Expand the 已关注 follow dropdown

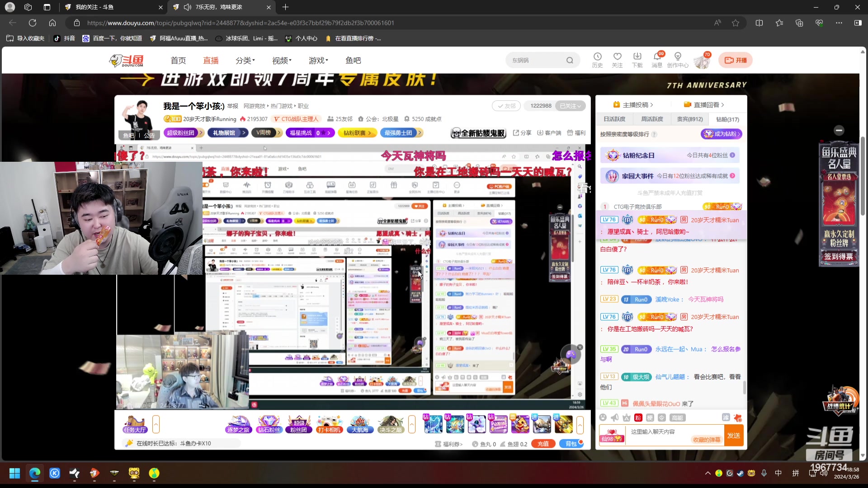tap(571, 106)
